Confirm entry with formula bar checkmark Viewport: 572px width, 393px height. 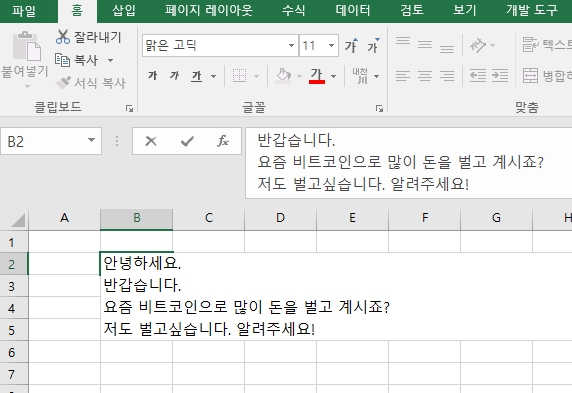187,141
